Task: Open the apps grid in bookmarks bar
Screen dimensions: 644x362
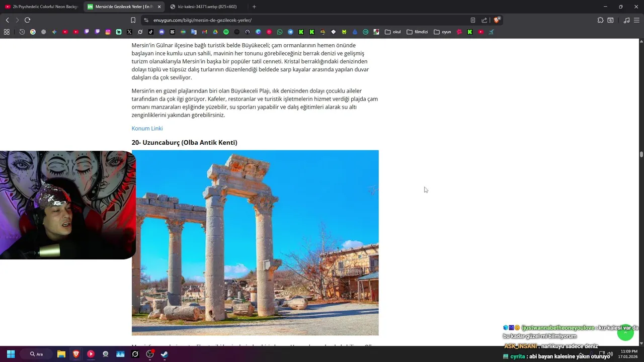Action: coord(7,32)
